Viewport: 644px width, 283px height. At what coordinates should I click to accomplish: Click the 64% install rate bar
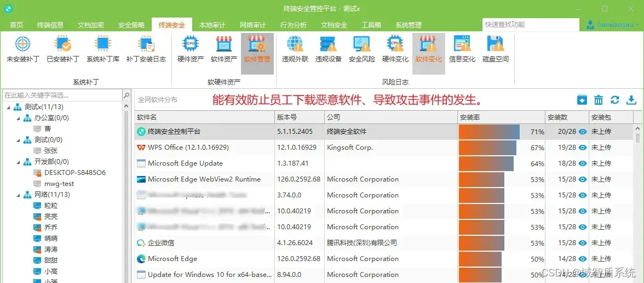pyautogui.click(x=486, y=163)
